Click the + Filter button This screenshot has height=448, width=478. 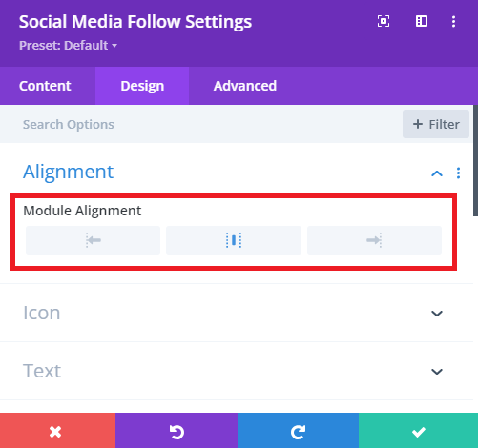436,124
